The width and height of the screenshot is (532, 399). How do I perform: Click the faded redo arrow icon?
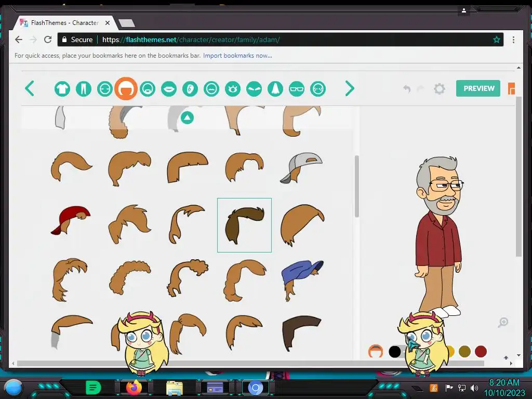[420, 89]
